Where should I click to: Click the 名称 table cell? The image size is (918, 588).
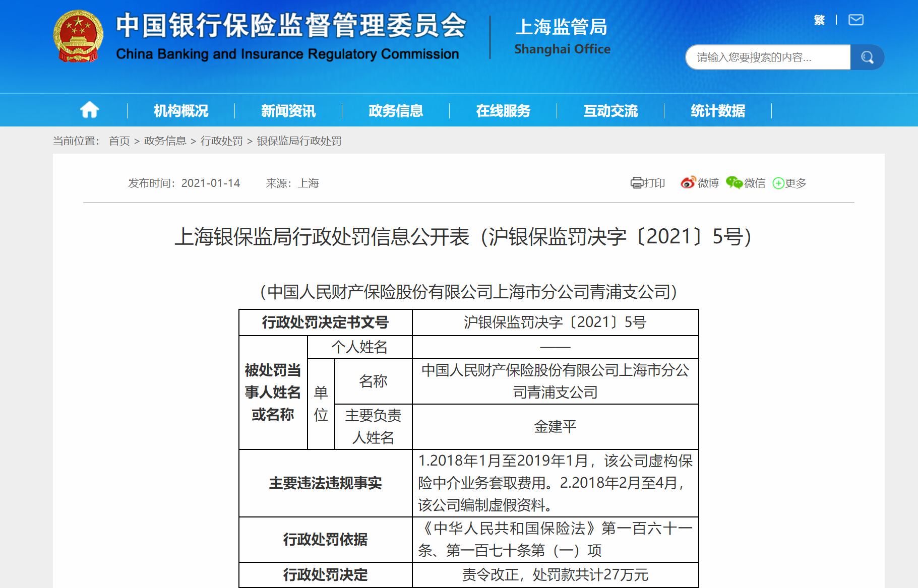tap(373, 381)
